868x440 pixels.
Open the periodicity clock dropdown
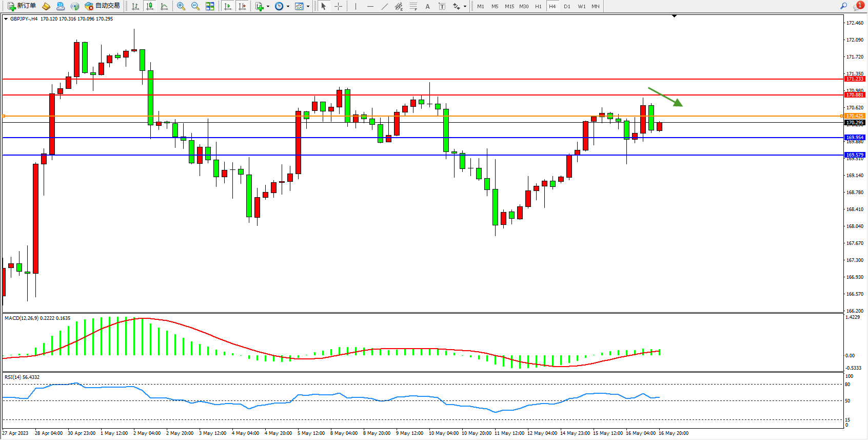click(288, 7)
